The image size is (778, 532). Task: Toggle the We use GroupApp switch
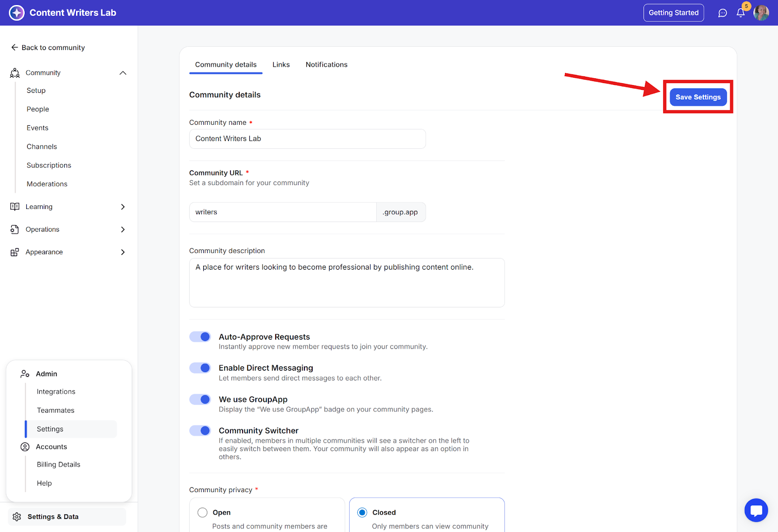pos(200,399)
